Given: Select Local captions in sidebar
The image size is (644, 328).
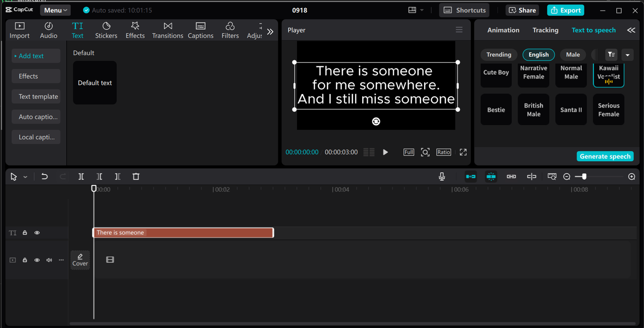Looking at the screenshot, I should [36, 137].
